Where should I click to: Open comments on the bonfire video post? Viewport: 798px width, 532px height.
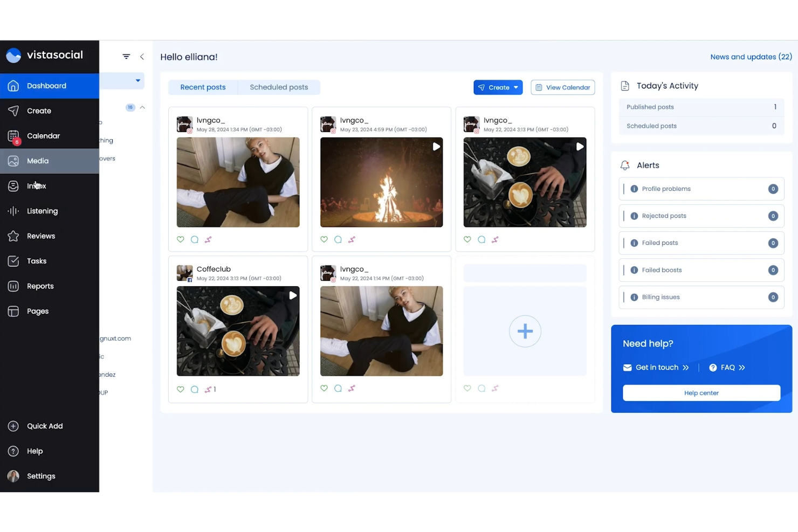click(338, 239)
